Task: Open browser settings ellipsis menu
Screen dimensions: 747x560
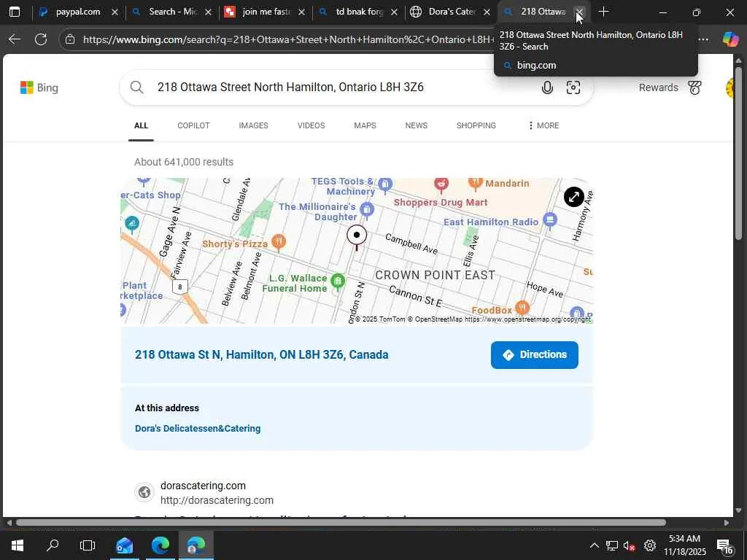Action: pos(704,39)
